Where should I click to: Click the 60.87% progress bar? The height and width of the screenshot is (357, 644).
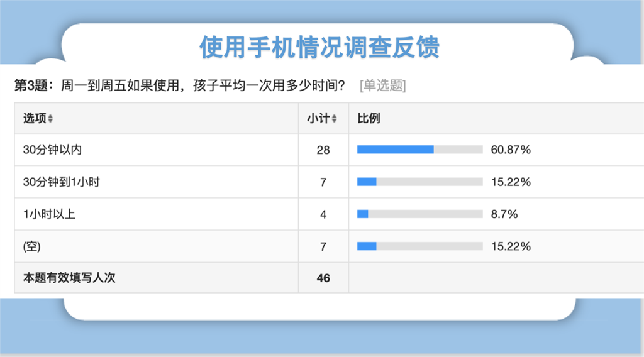tap(419, 150)
